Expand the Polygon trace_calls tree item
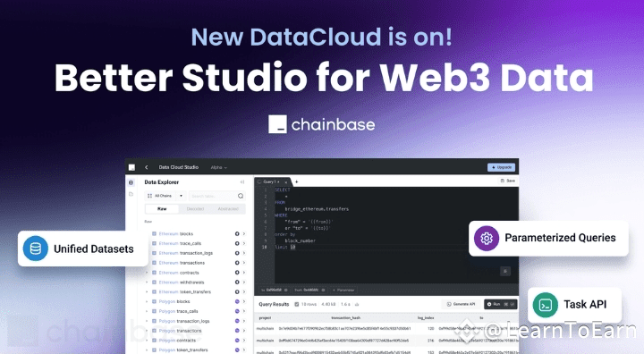This screenshot has width=644, height=354. [147, 311]
